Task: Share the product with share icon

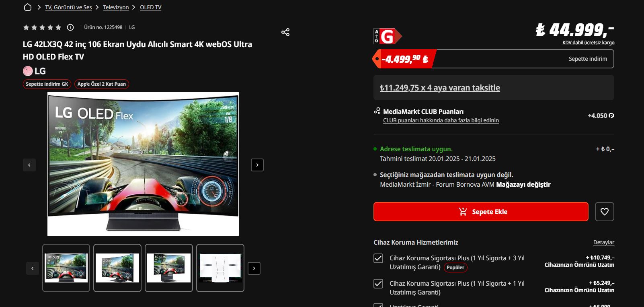Action: (285, 32)
